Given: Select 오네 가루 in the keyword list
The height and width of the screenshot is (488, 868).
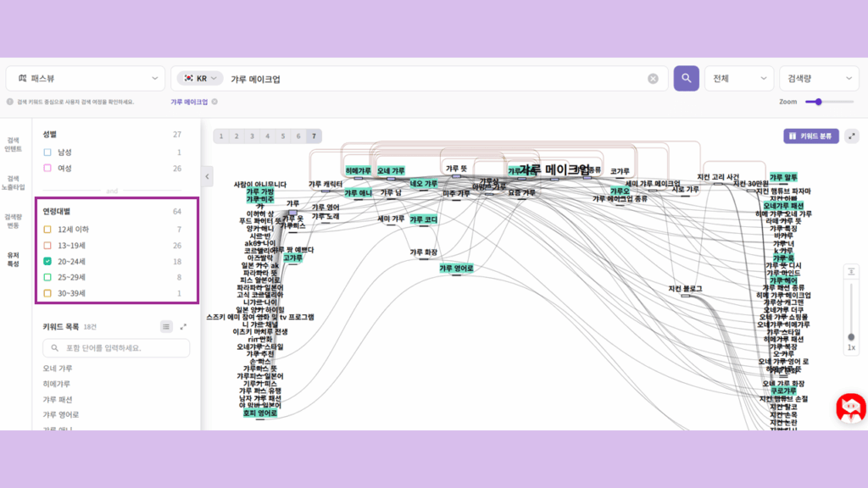Looking at the screenshot, I should (58, 369).
